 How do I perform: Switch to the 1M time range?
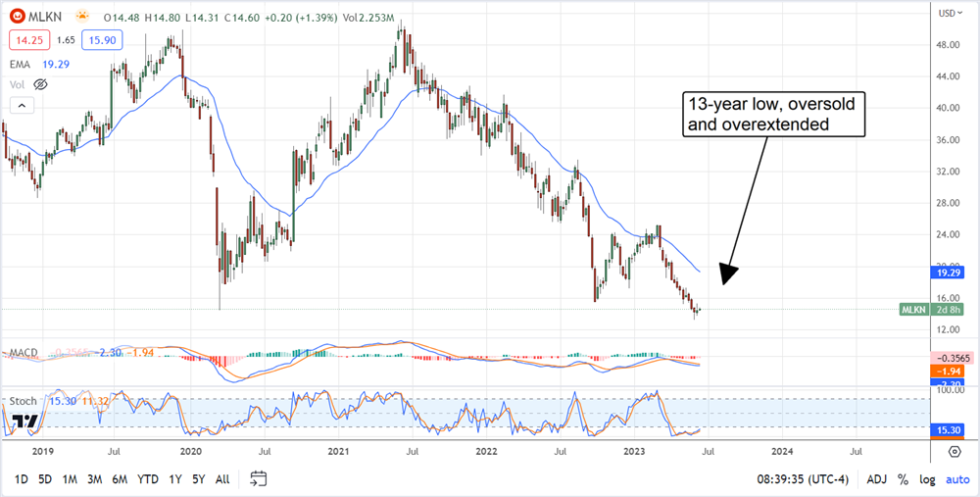pyautogui.click(x=70, y=479)
